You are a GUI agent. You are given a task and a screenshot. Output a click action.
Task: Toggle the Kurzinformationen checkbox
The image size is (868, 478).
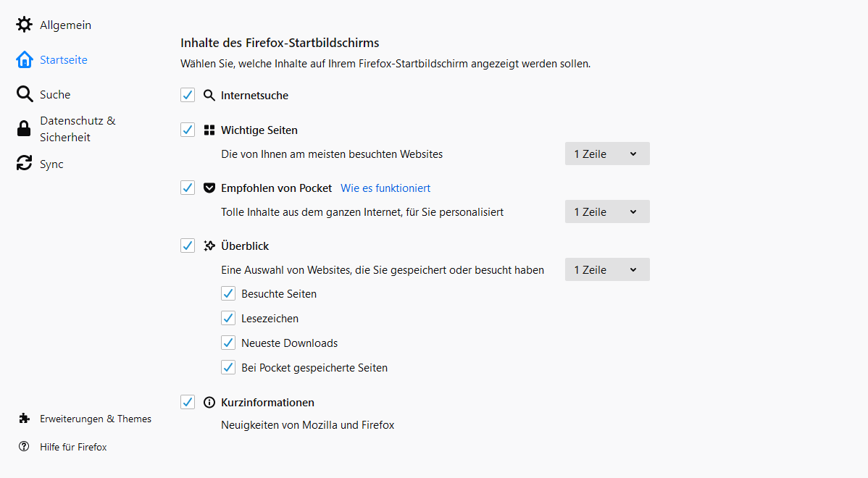tap(188, 403)
